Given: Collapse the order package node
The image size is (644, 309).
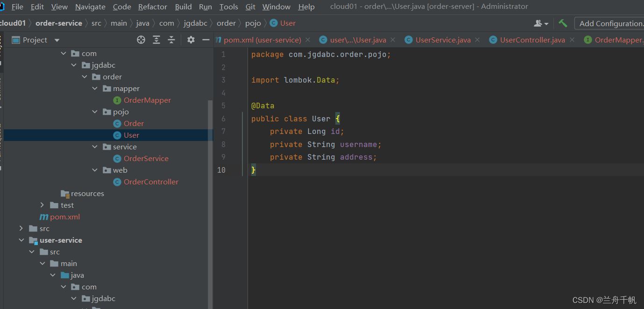Looking at the screenshot, I should [85, 77].
